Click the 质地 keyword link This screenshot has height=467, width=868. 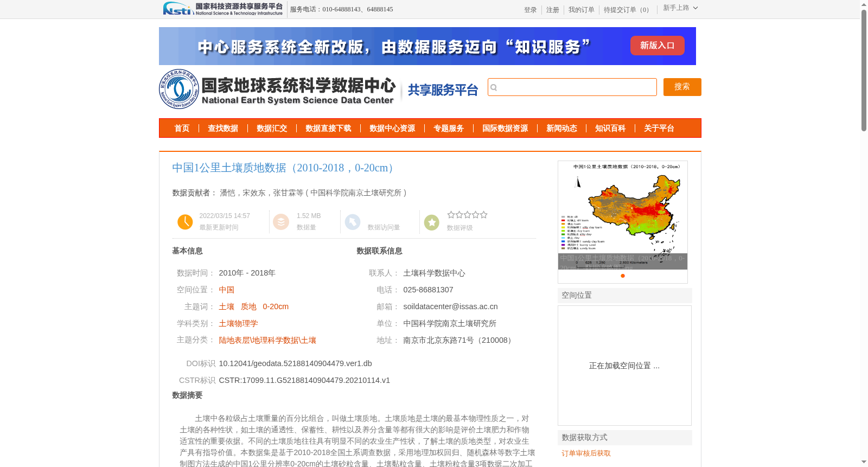point(248,306)
